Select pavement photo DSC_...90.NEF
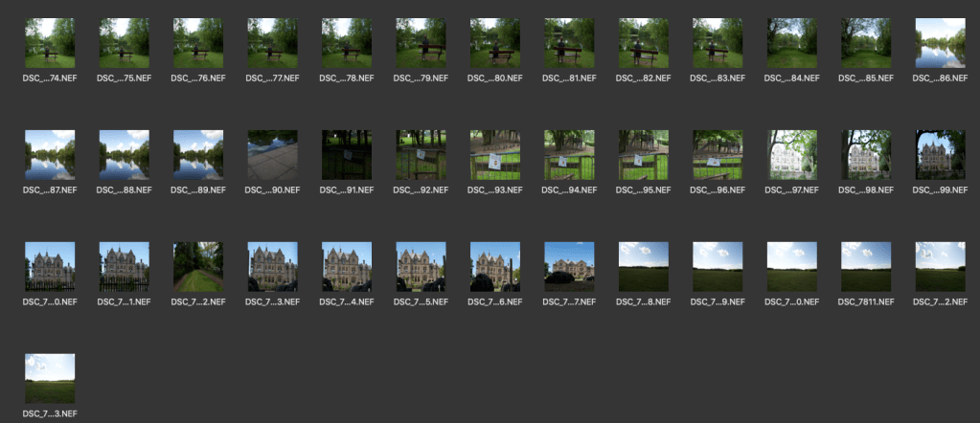The image size is (980, 423). click(x=271, y=155)
